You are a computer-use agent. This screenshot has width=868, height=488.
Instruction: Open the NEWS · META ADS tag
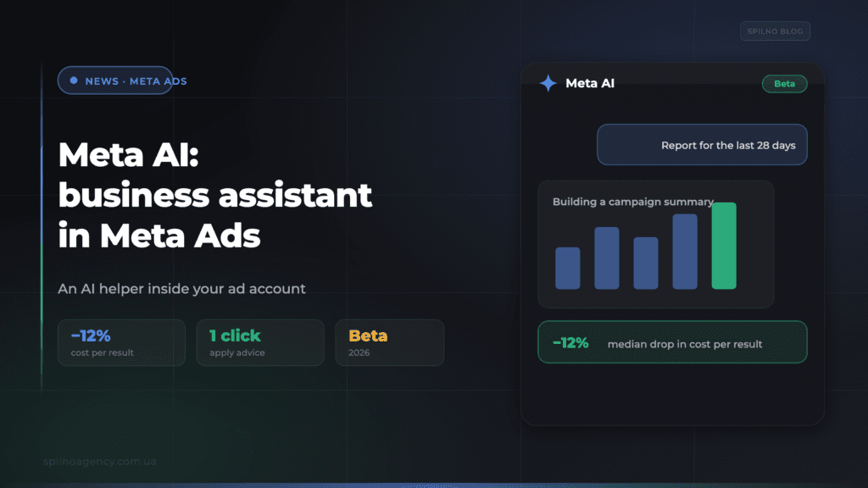coord(115,80)
